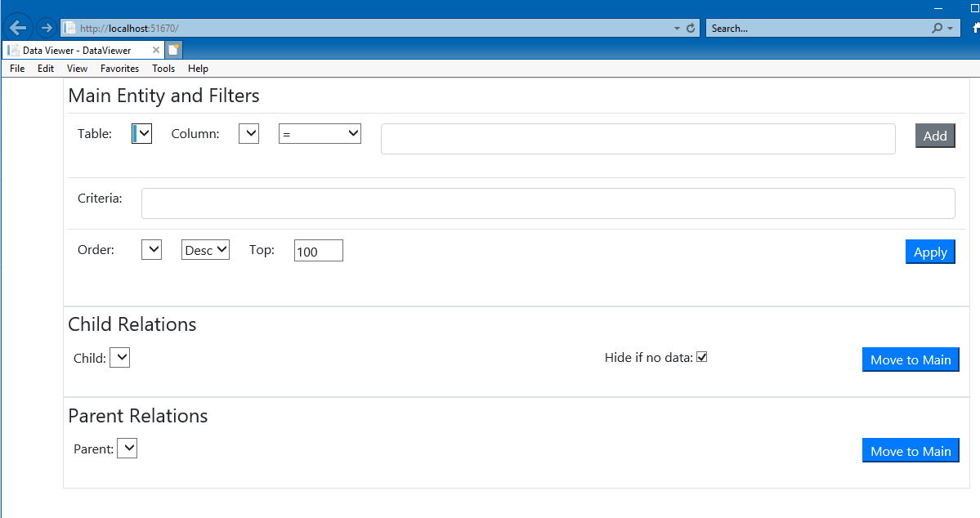The height and width of the screenshot is (518, 980).
Task: Refresh the page with the reload icon
Action: pyautogui.click(x=691, y=27)
